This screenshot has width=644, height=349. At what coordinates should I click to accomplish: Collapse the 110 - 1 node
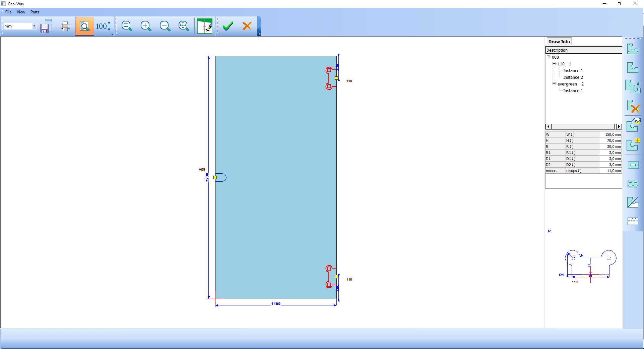[554, 64]
